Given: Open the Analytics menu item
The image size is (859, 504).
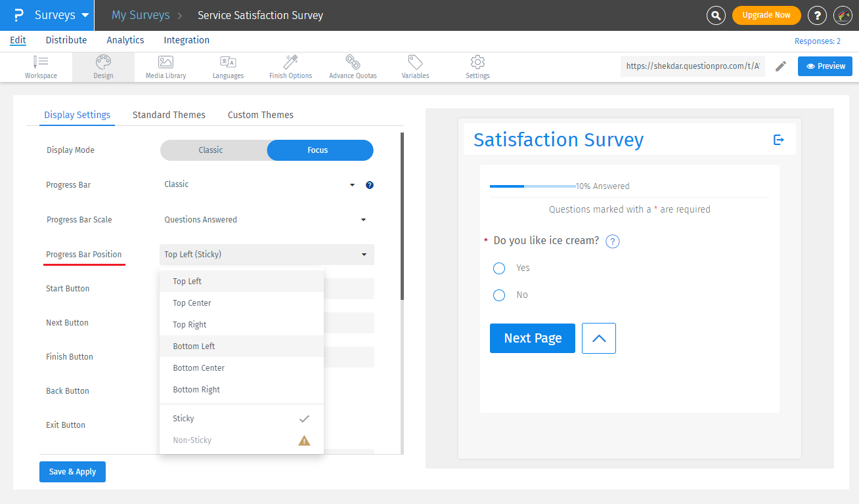Looking at the screenshot, I should point(125,40).
